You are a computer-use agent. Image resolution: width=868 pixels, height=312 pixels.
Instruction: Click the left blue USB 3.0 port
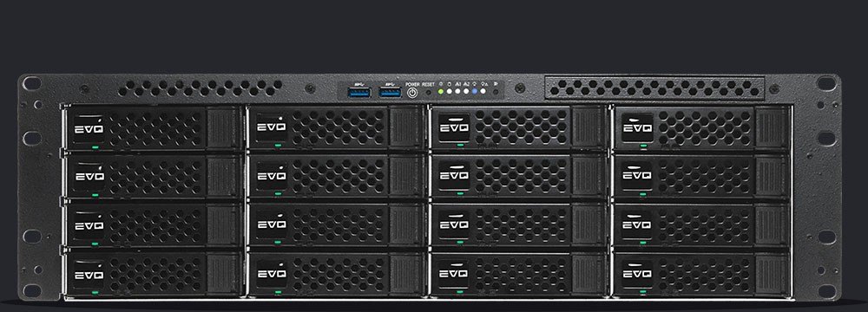359,93
